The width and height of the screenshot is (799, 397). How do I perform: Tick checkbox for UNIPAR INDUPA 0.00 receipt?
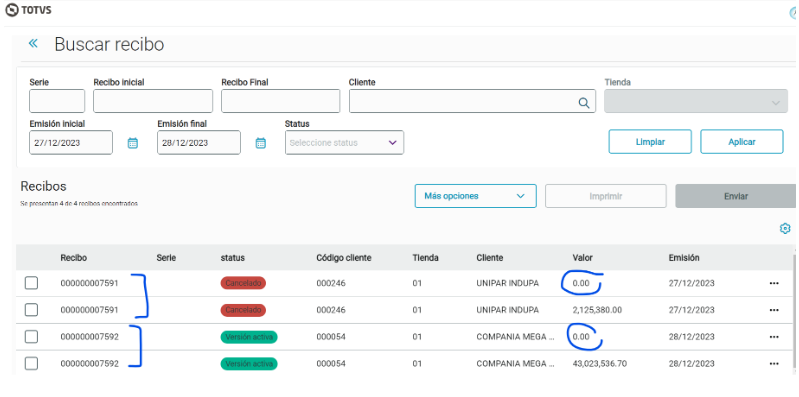[32, 283]
